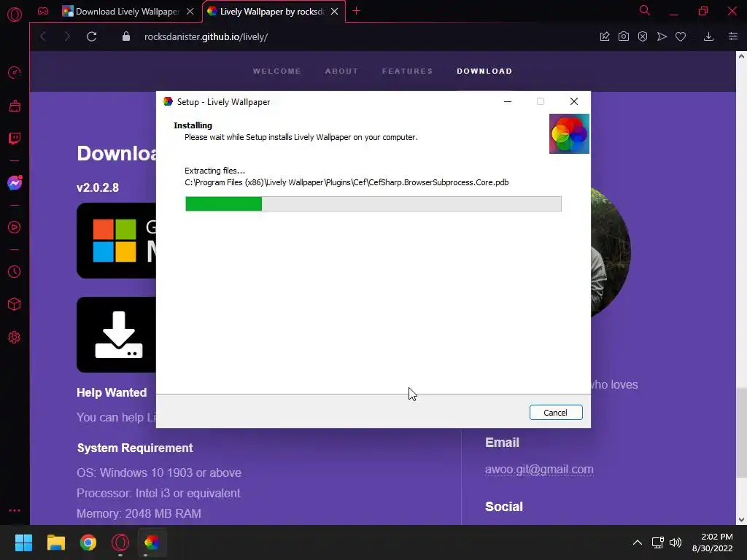The height and width of the screenshot is (560, 747).
Task: Open History clock icon in sidebar
Action: (x=15, y=271)
